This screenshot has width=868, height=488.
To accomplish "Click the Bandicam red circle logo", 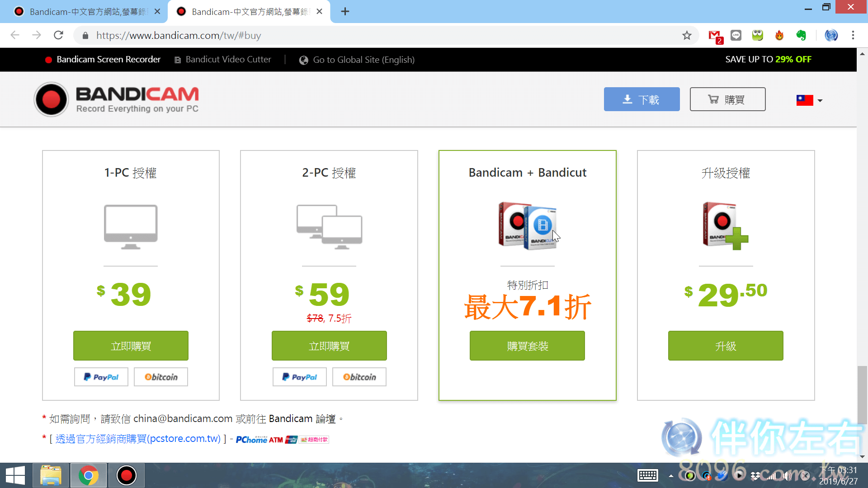I will (x=51, y=99).
